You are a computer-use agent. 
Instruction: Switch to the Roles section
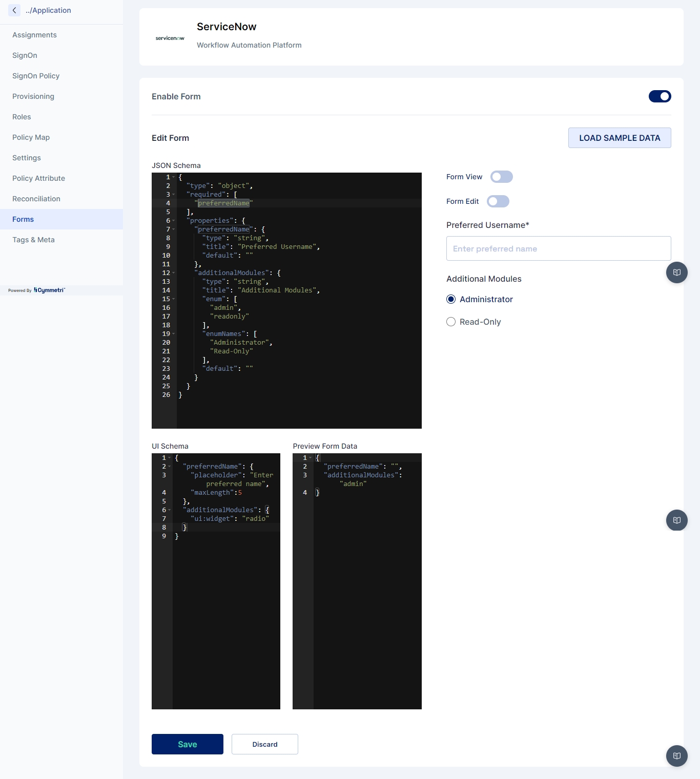[x=61, y=117]
